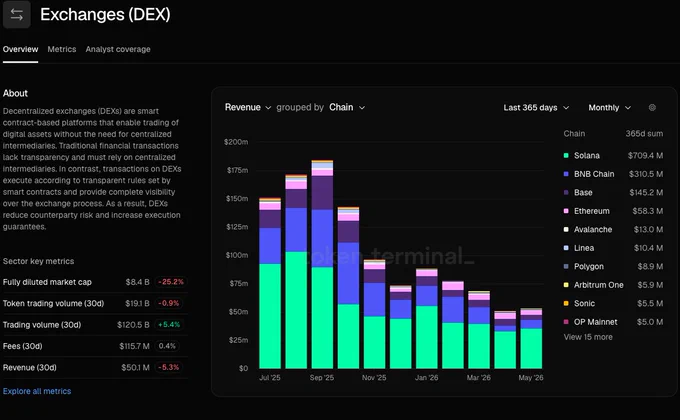The image size is (680, 420).
Task: Click the Base $145.2 M value
Action: [646, 192]
